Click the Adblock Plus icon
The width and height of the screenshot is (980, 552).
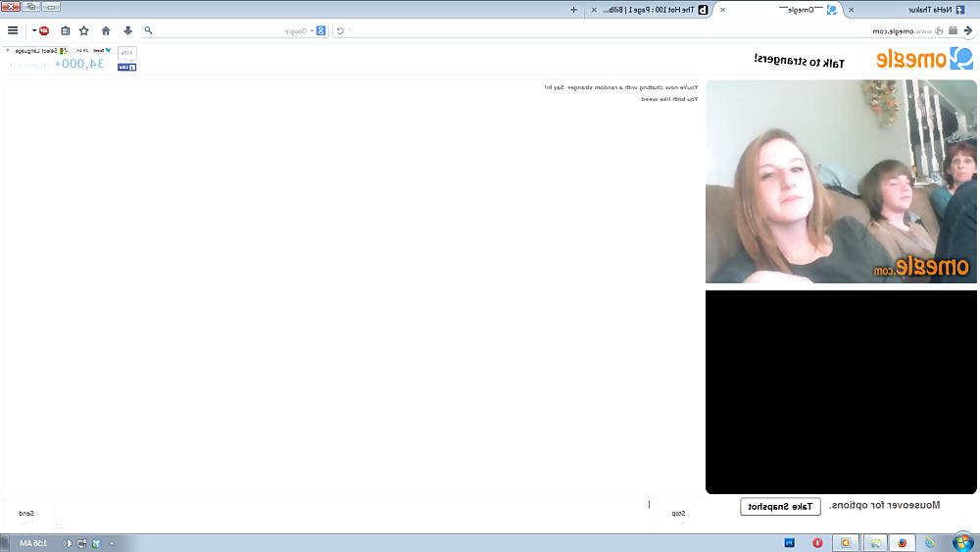(x=44, y=30)
